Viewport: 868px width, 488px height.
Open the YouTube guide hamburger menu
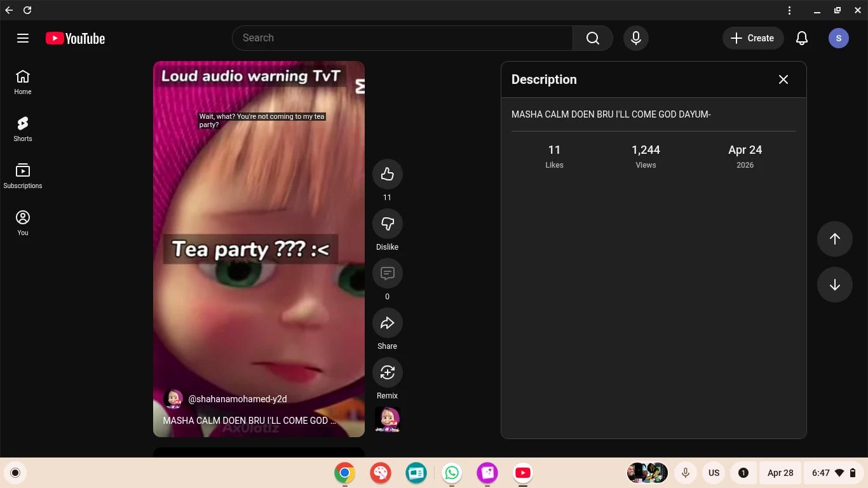(x=23, y=38)
